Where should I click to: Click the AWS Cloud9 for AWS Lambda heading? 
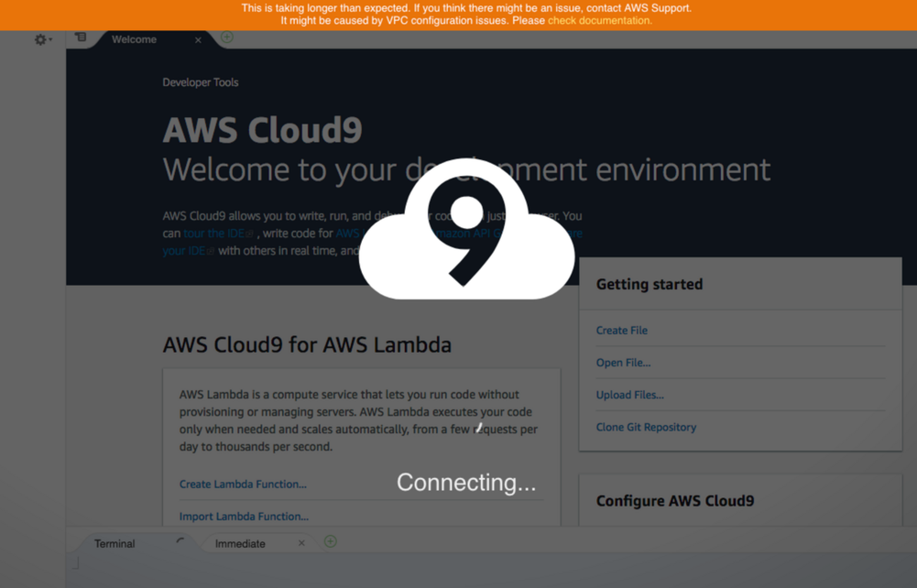coord(307,345)
